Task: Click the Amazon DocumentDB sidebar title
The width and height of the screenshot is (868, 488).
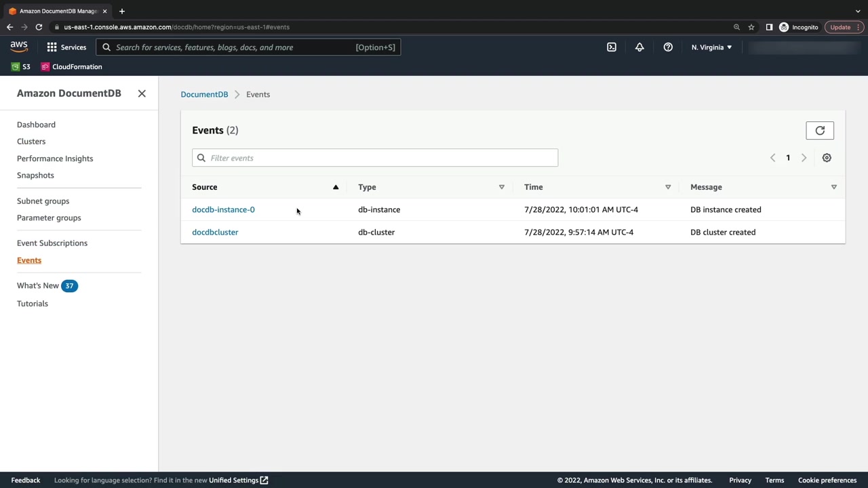Action: click(69, 94)
